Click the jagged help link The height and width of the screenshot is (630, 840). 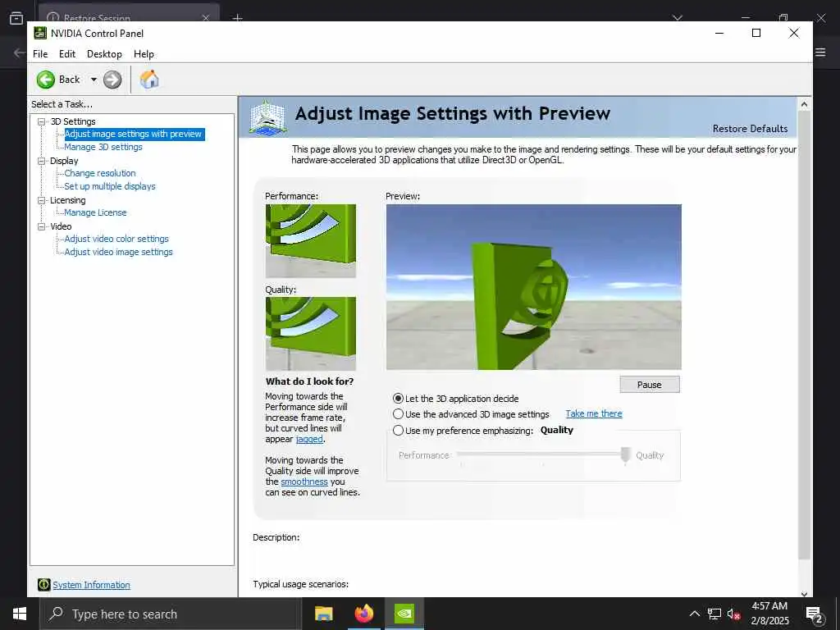point(309,439)
